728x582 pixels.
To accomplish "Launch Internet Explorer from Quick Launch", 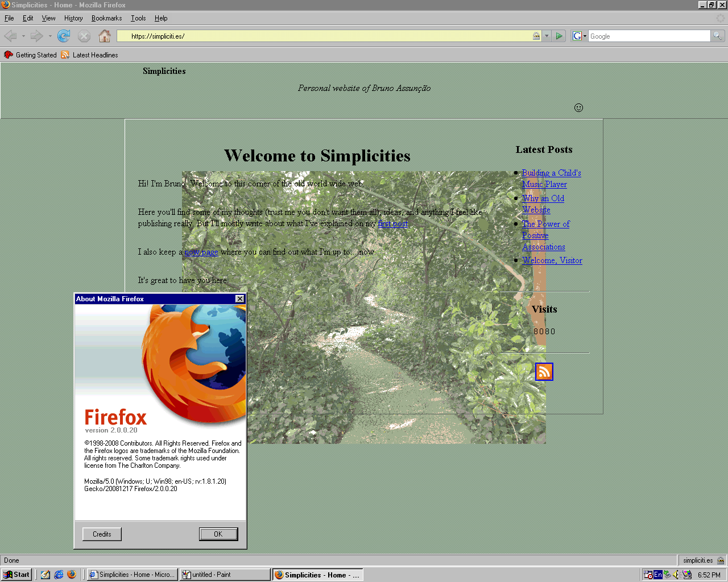I will point(59,575).
